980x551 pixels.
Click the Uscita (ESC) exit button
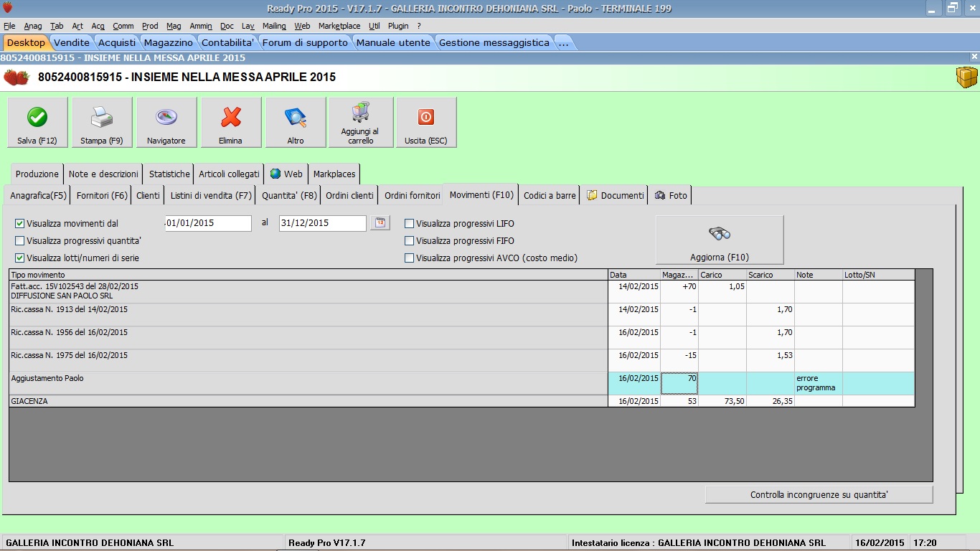point(426,123)
